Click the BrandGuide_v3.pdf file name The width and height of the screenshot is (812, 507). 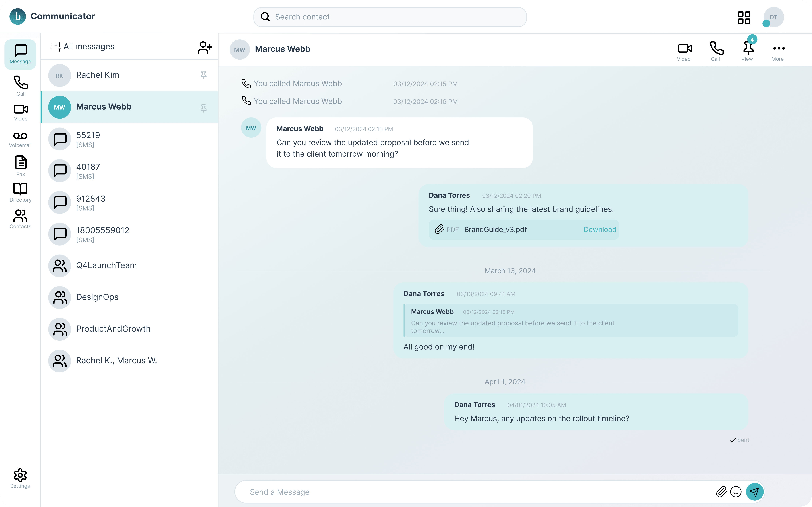click(x=495, y=230)
